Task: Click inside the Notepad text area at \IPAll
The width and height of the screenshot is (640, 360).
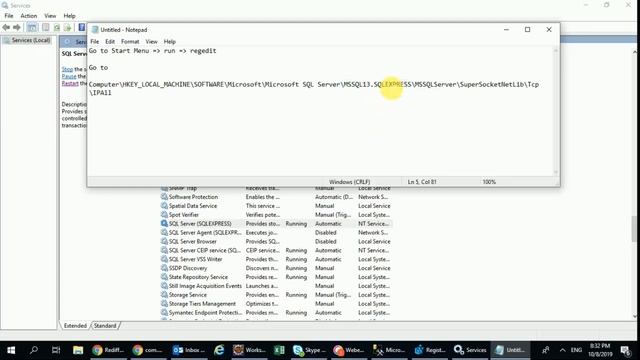Action: pyautogui.click(x=100, y=93)
